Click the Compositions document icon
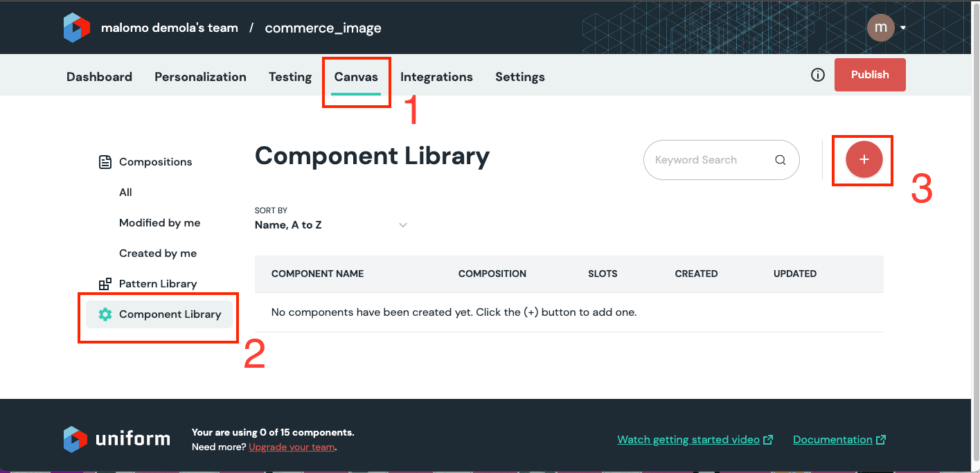The height and width of the screenshot is (473, 980). pyautogui.click(x=105, y=162)
